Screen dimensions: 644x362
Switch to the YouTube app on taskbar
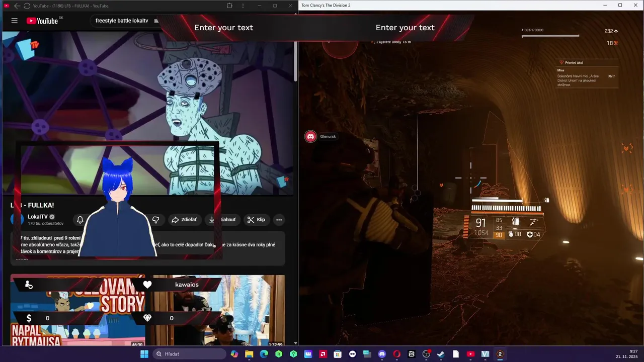point(470,354)
